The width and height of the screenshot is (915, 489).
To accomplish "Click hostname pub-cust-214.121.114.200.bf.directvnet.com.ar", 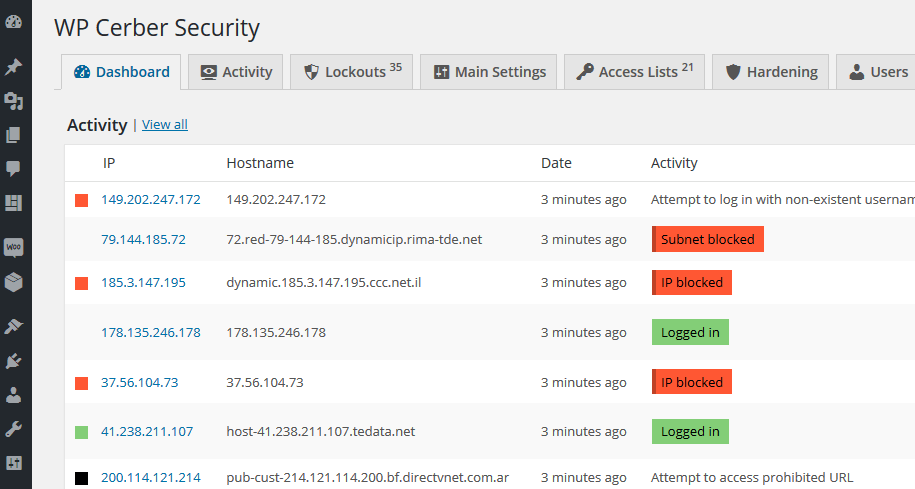I will (368, 477).
